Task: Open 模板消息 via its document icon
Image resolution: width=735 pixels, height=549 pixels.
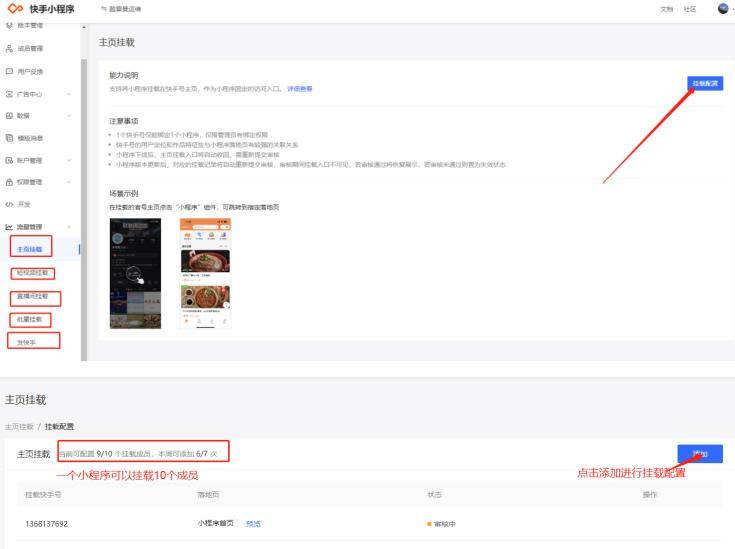Action: click(9, 138)
